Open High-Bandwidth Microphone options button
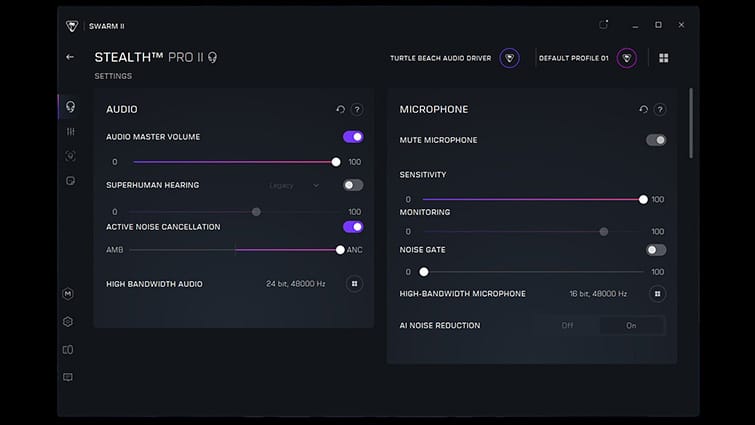Image resolution: width=755 pixels, height=425 pixels. click(657, 294)
